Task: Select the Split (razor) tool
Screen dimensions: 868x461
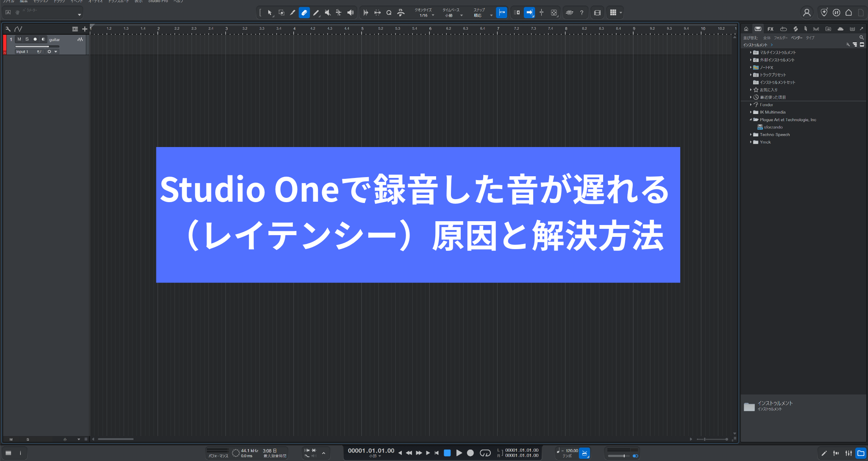Action: [293, 13]
